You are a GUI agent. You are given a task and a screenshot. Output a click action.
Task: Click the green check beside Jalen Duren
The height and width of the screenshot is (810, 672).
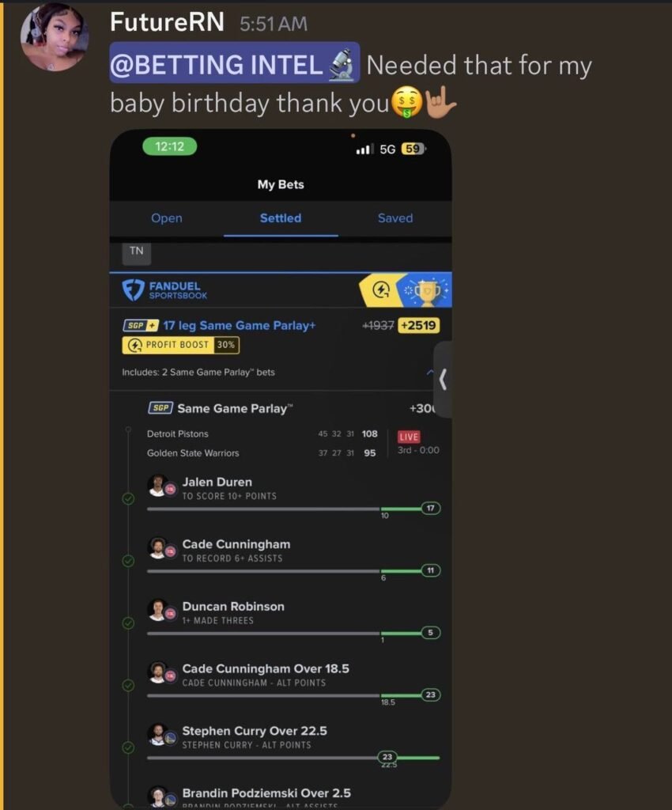[128, 498]
